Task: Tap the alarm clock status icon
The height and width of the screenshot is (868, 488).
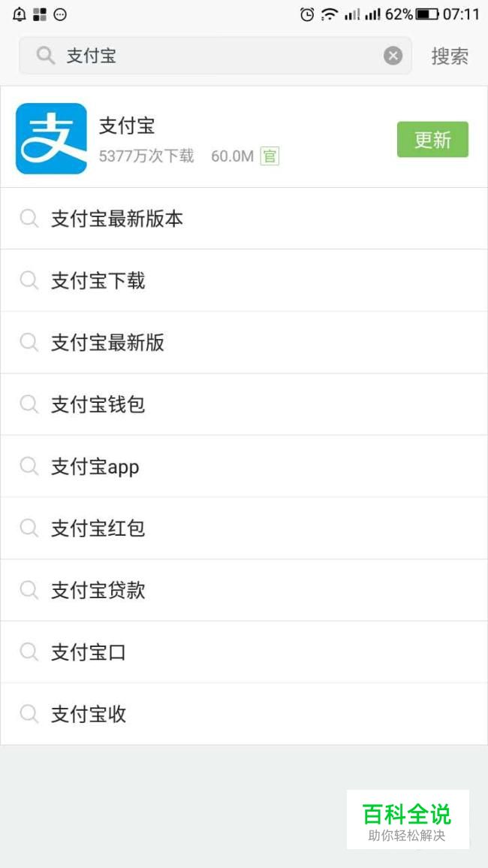Action: (306, 14)
